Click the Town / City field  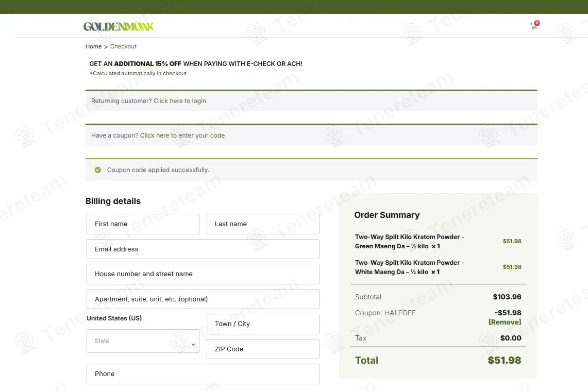pos(263,324)
